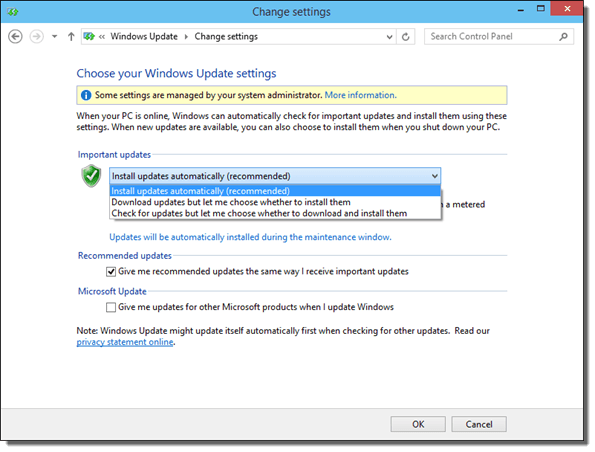Uncheck Give me recommended updates checkbox
595x452 pixels.
[111, 272]
